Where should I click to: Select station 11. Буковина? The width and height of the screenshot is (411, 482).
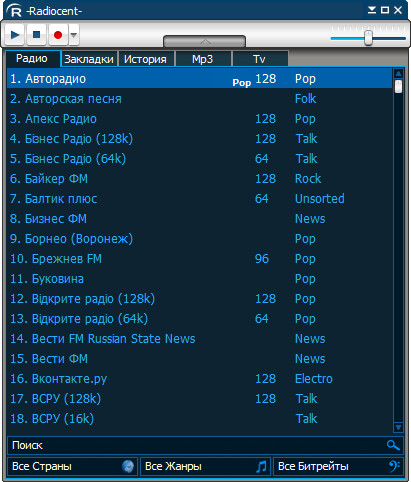pyautogui.click(x=199, y=279)
